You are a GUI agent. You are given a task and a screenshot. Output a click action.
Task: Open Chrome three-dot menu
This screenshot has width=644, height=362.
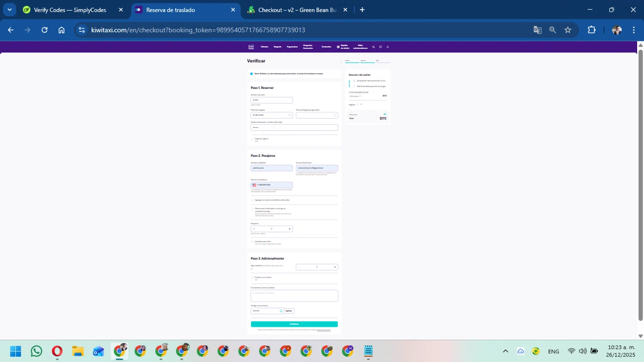(634, 30)
